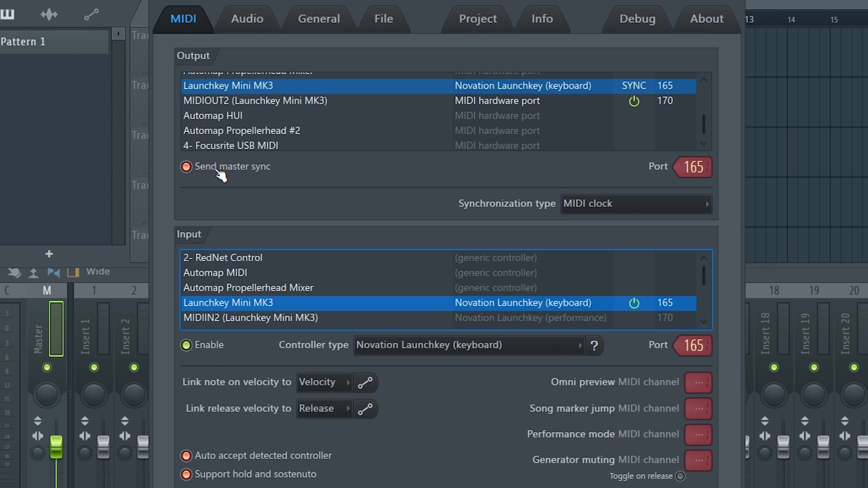Screen dimensions: 868x488
Task: Open the piano roll keyboard icon
Action: (x=7, y=14)
